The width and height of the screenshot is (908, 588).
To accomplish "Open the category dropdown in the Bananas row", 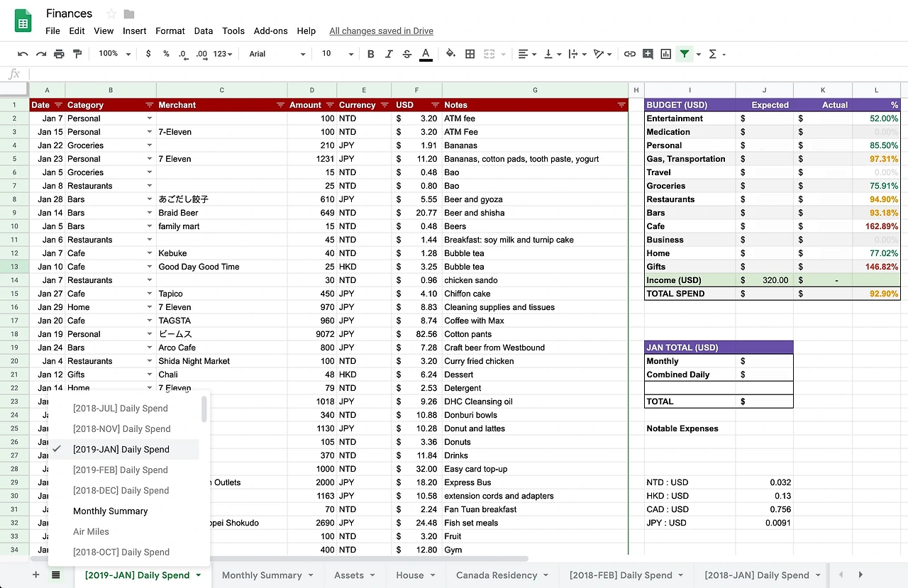I will pos(150,145).
